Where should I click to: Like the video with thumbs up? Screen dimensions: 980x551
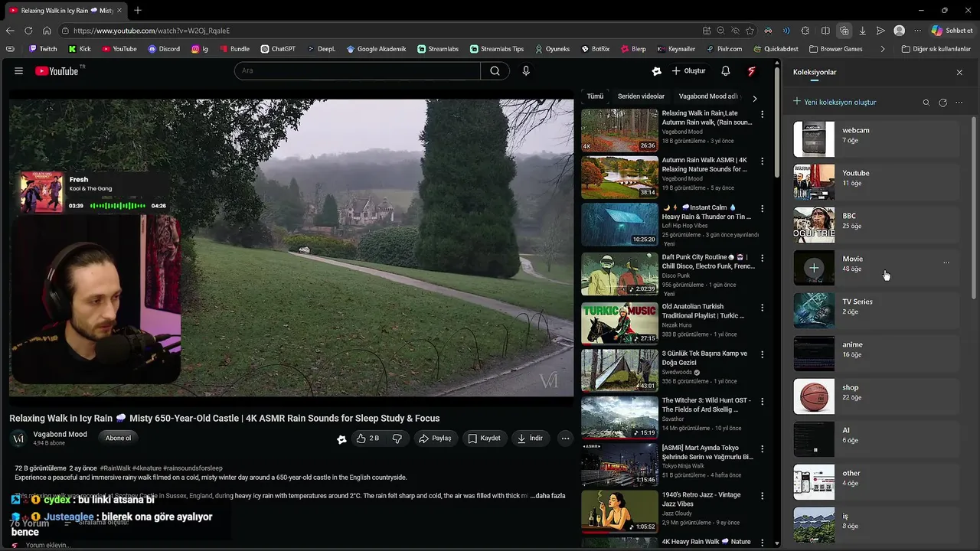tap(367, 439)
